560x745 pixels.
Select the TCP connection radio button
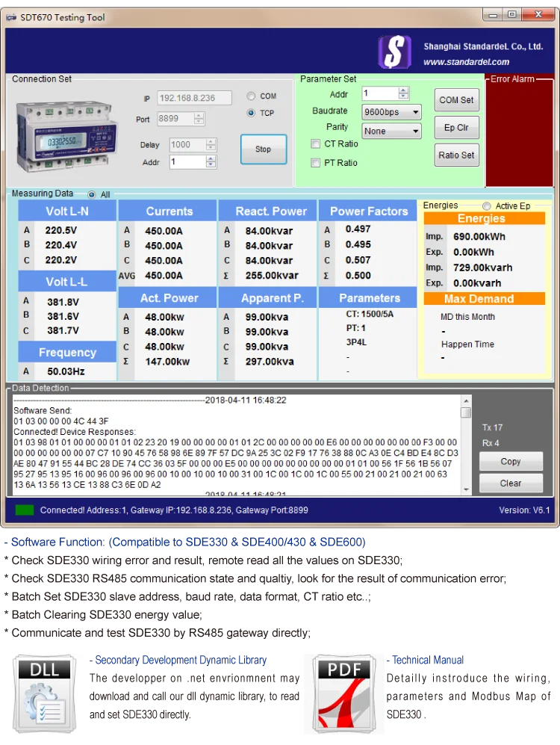tap(251, 113)
